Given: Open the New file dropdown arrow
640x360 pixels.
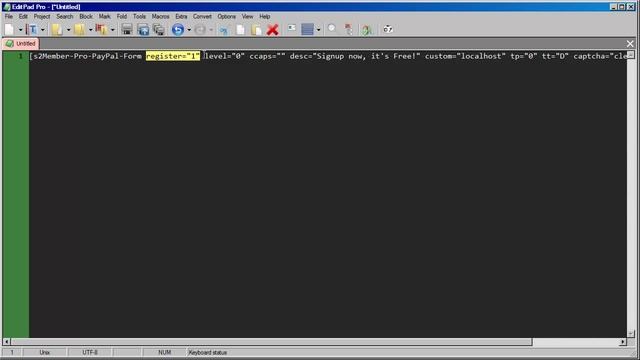Looking at the screenshot, I should (20, 30).
